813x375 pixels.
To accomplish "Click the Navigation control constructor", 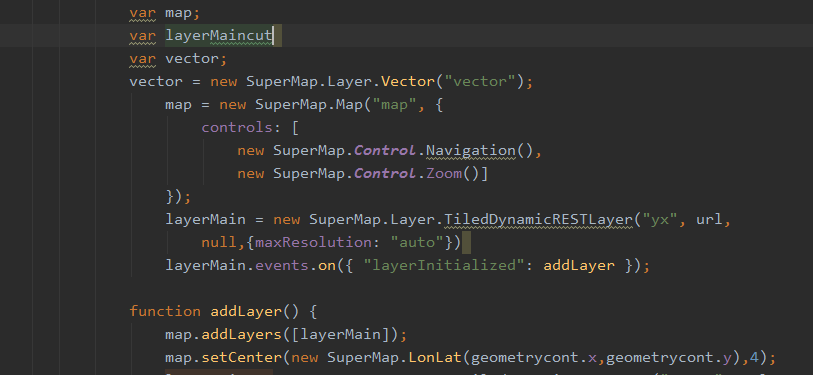I will (471, 151).
